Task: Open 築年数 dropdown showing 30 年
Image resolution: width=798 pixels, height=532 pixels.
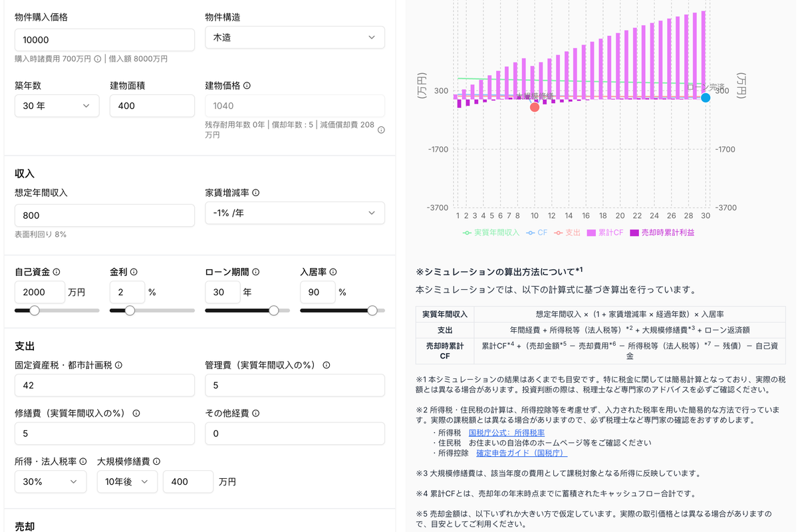Action: point(57,106)
